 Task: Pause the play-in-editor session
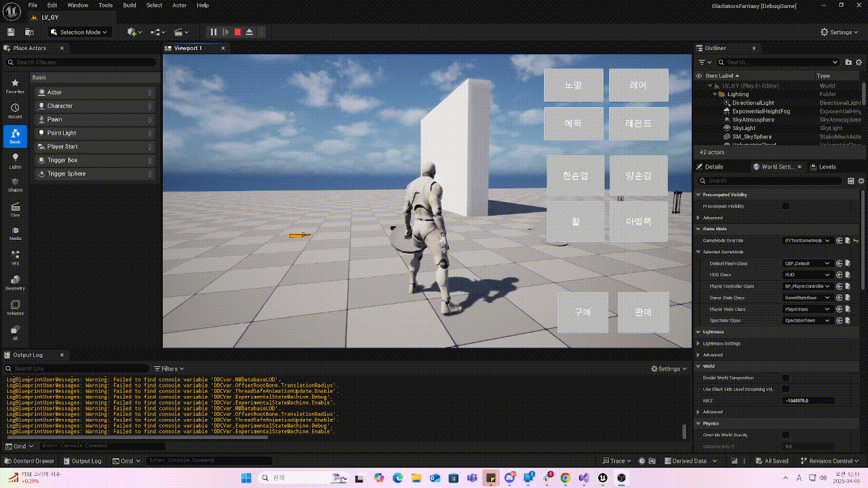point(214,32)
